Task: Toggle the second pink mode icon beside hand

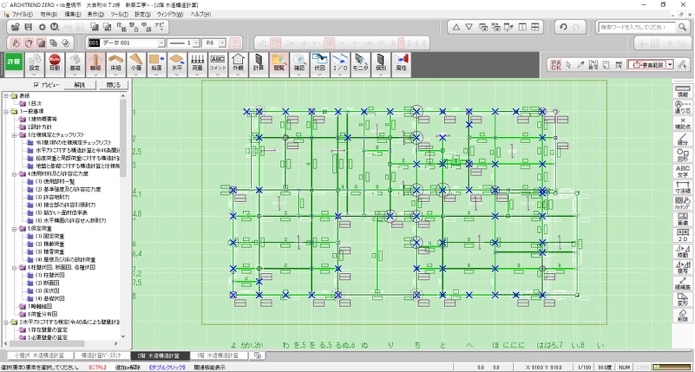Action: click(x=28, y=43)
